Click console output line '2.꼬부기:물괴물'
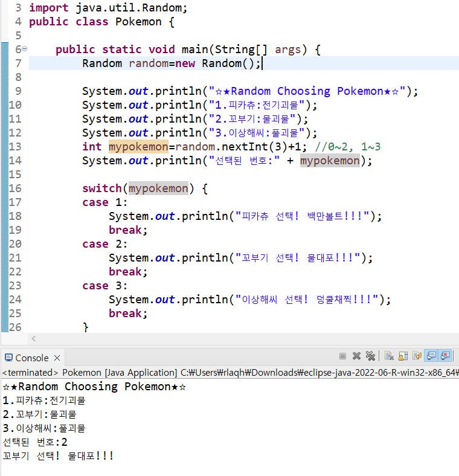Screen dimensions: 459x476 click(39, 414)
